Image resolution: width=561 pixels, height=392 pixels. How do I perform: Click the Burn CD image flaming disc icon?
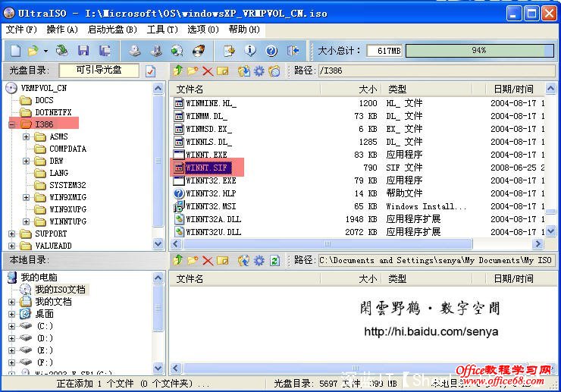pyautogui.click(x=199, y=51)
